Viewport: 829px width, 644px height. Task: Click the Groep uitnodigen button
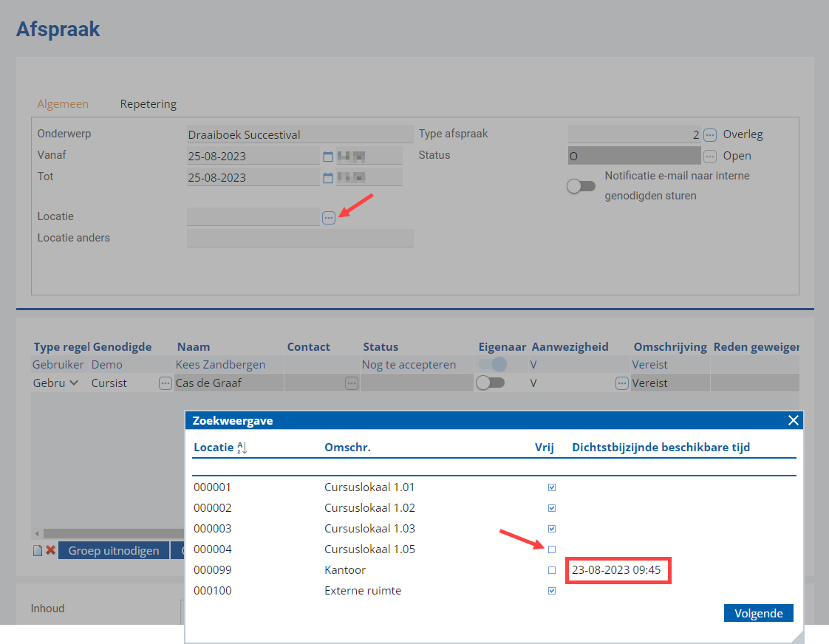coord(114,550)
